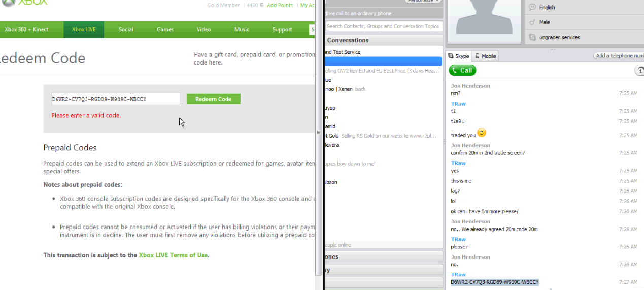Click the contact profile picture placeholder

click(484, 21)
